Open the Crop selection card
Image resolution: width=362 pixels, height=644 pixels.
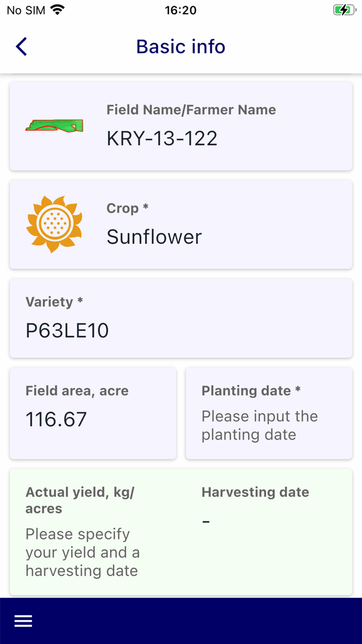(x=180, y=224)
